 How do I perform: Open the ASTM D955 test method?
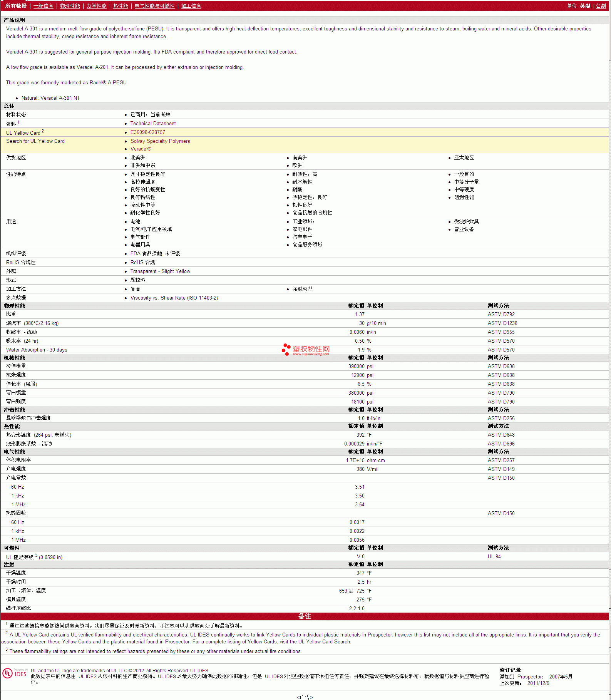coord(501,332)
